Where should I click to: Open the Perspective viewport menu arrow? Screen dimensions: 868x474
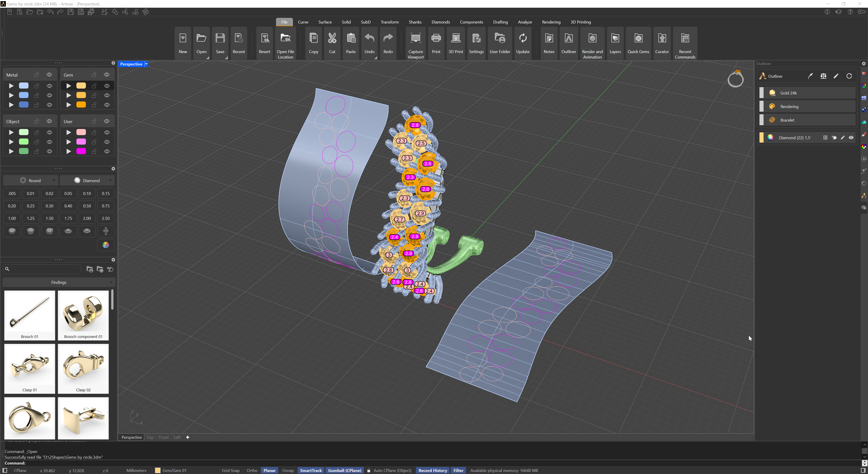click(146, 64)
